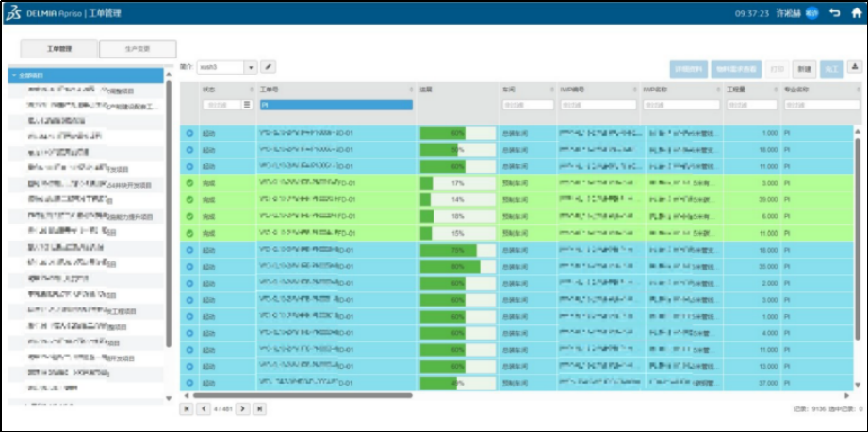
Task: Select the first row's blue status circle
Action: [x=189, y=133]
